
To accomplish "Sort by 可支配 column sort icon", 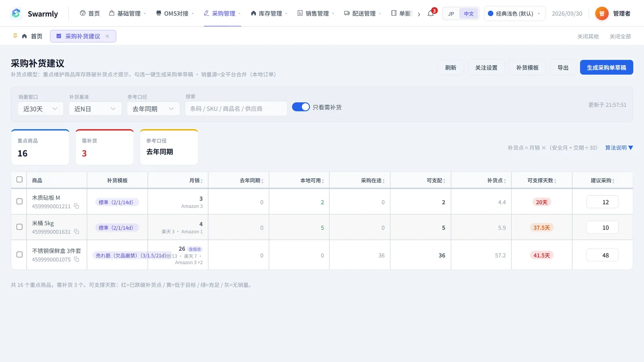I will click(x=444, y=181).
